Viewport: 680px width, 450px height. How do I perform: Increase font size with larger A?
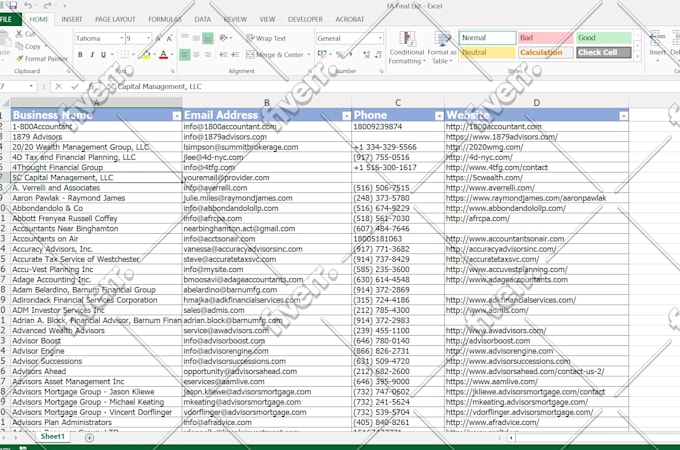(158, 39)
